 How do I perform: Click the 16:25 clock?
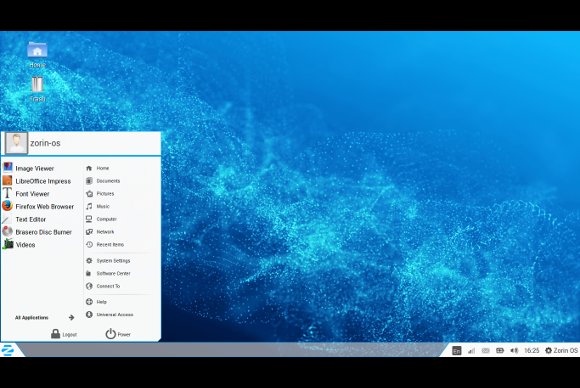[532, 350]
